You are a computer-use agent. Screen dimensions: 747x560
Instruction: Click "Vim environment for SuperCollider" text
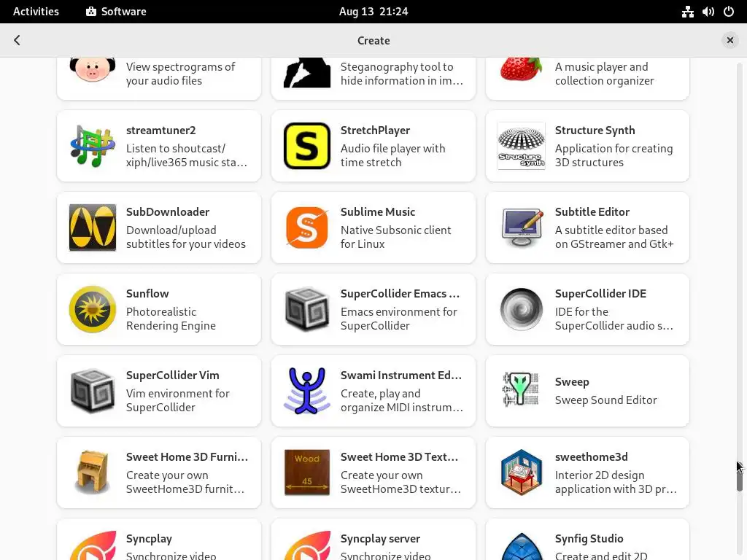[x=178, y=400]
